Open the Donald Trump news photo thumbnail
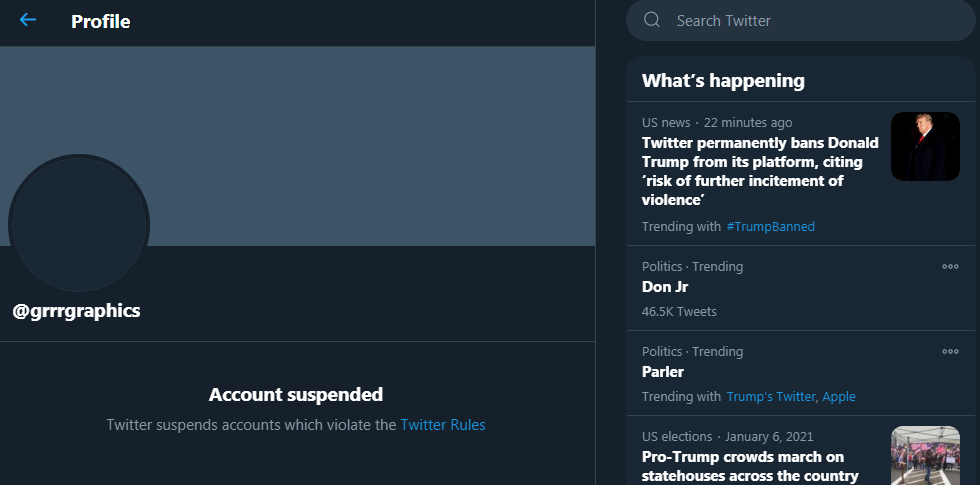Image resolution: width=980 pixels, height=485 pixels. [925, 146]
